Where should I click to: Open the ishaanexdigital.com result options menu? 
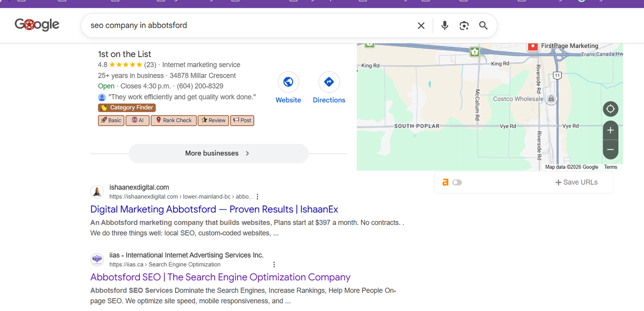tap(258, 197)
